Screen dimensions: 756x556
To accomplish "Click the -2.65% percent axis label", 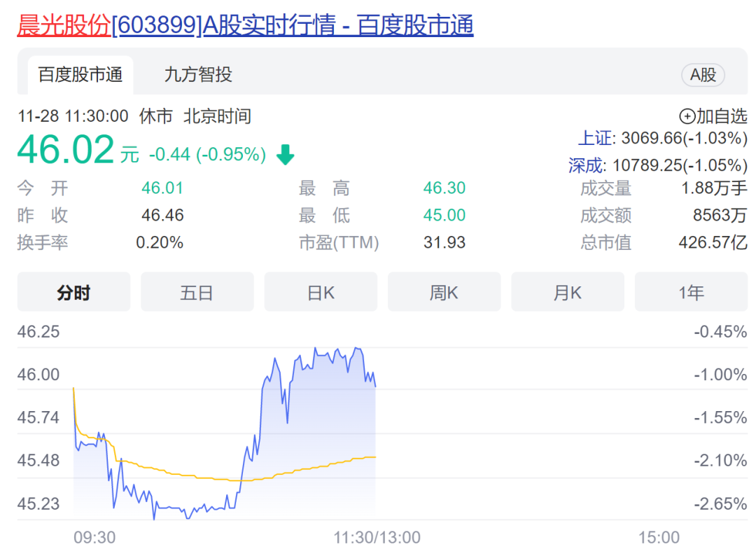I will point(720,504).
